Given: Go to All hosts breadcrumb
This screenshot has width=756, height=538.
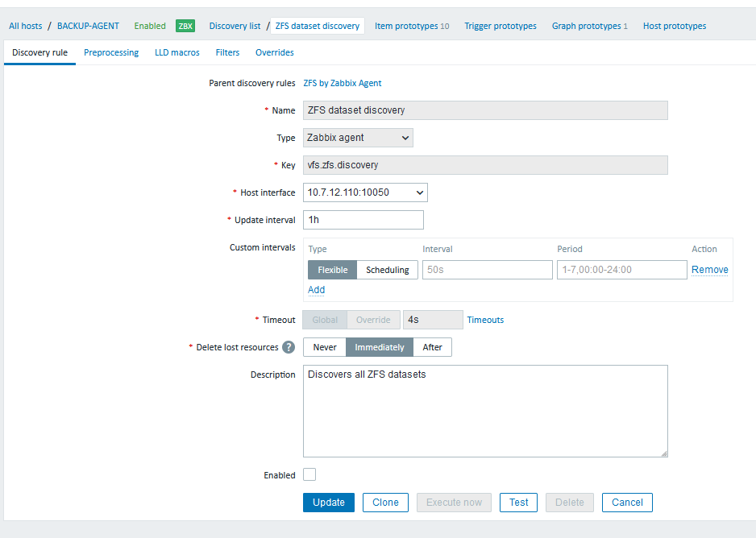Looking at the screenshot, I should click(x=26, y=26).
